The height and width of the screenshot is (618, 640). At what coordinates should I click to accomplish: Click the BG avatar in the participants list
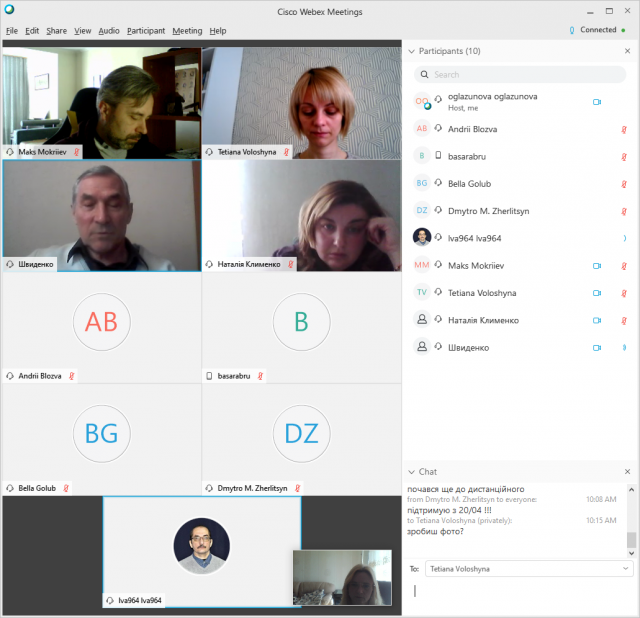click(x=422, y=183)
